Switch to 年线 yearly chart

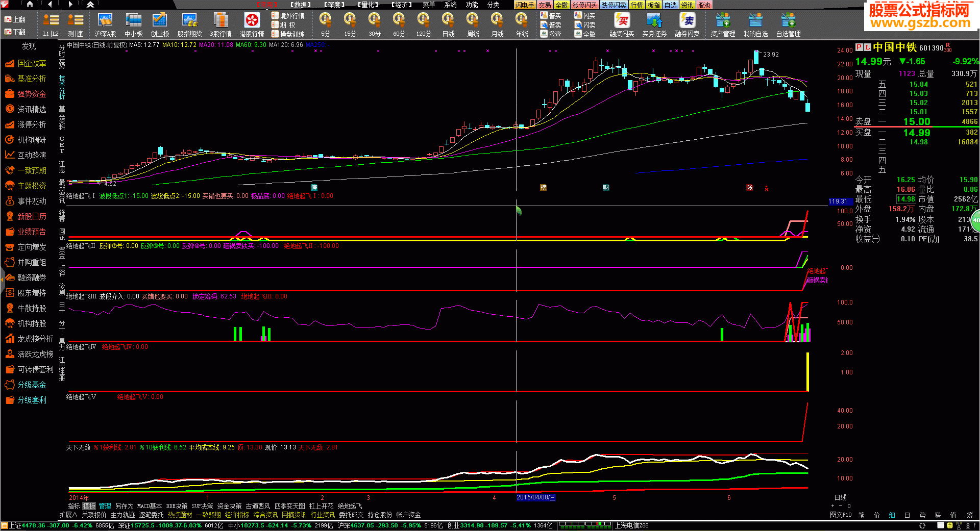tap(521, 25)
